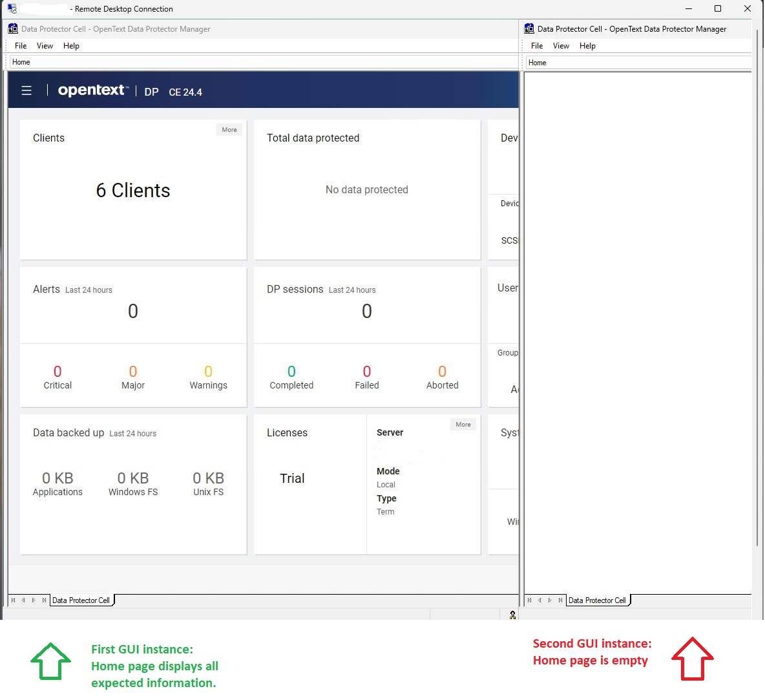Click next tab arrow in the first window
The width and height of the screenshot is (765, 700).
tap(34, 600)
